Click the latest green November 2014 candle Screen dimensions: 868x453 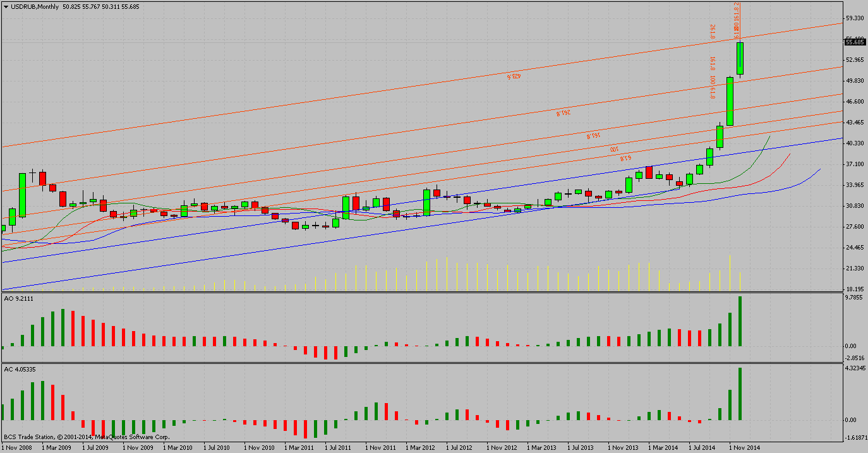(740, 58)
